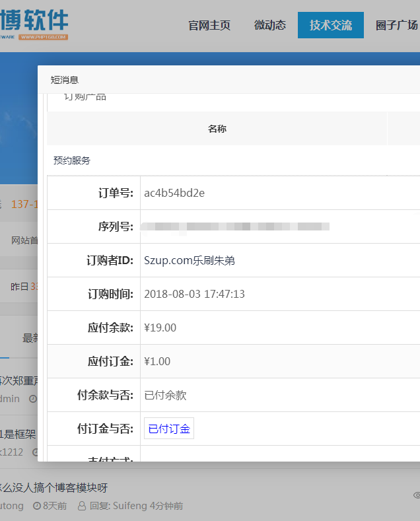Click the subscriber ID Szup.com乐刷朱弟
Screen dimensions: 420x521
tap(190, 260)
